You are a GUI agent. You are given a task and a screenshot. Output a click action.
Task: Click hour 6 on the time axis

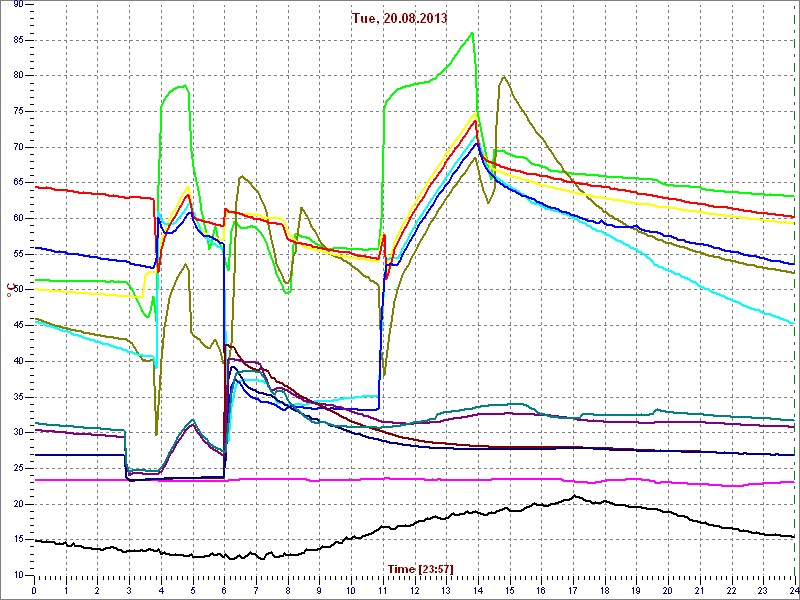[224, 590]
